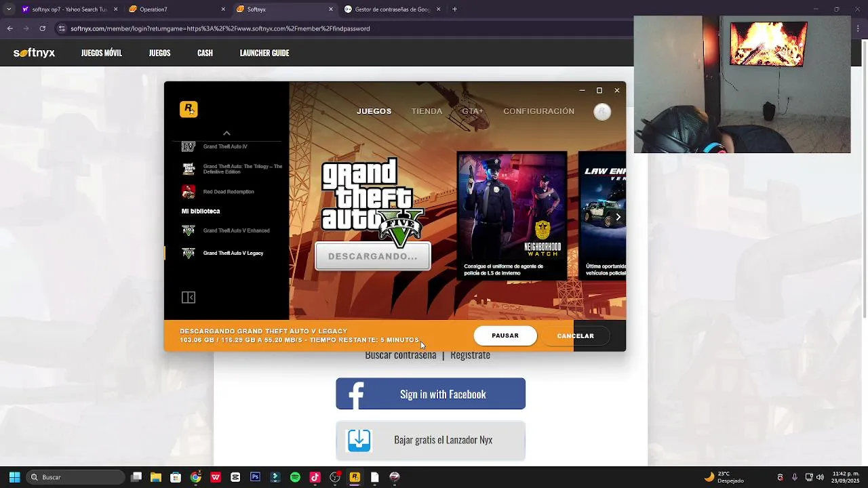
Task: Click the Rockstar Games logo in launcher
Action: (x=189, y=109)
